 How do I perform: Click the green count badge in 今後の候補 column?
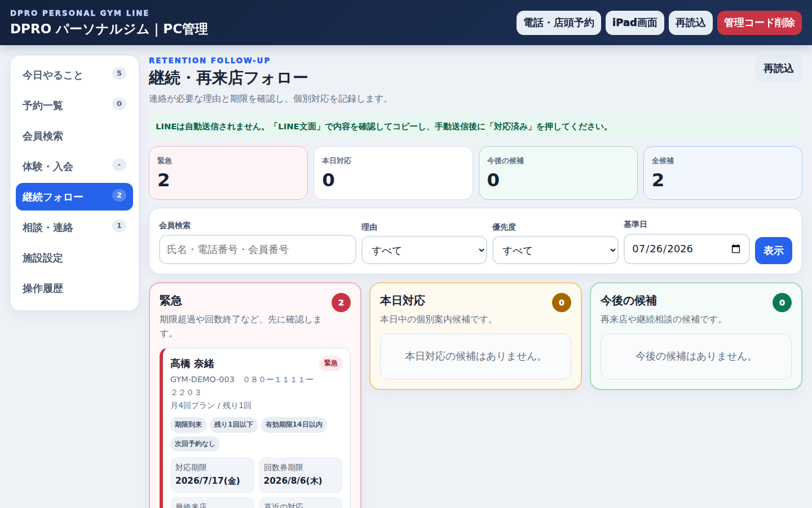[782, 303]
